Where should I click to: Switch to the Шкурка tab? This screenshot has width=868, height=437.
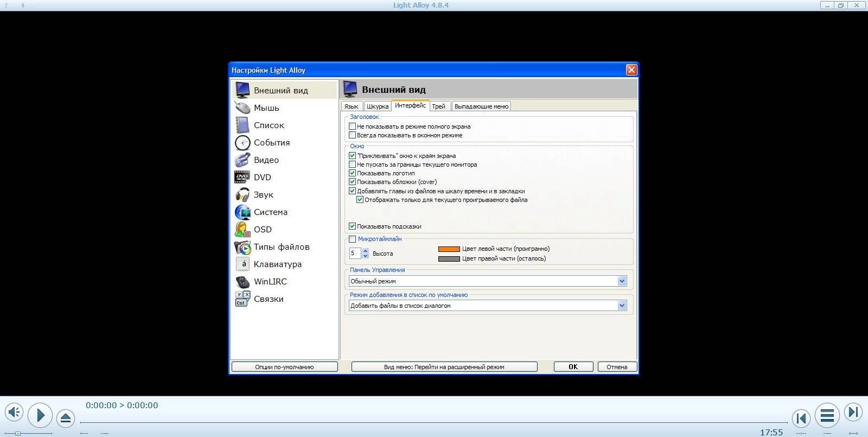click(377, 106)
